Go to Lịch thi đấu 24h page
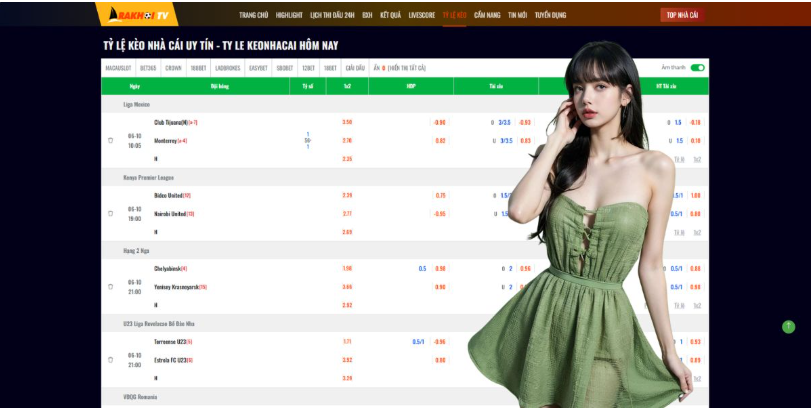The width and height of the screenshot is (811, 410). tap(332, 15)
